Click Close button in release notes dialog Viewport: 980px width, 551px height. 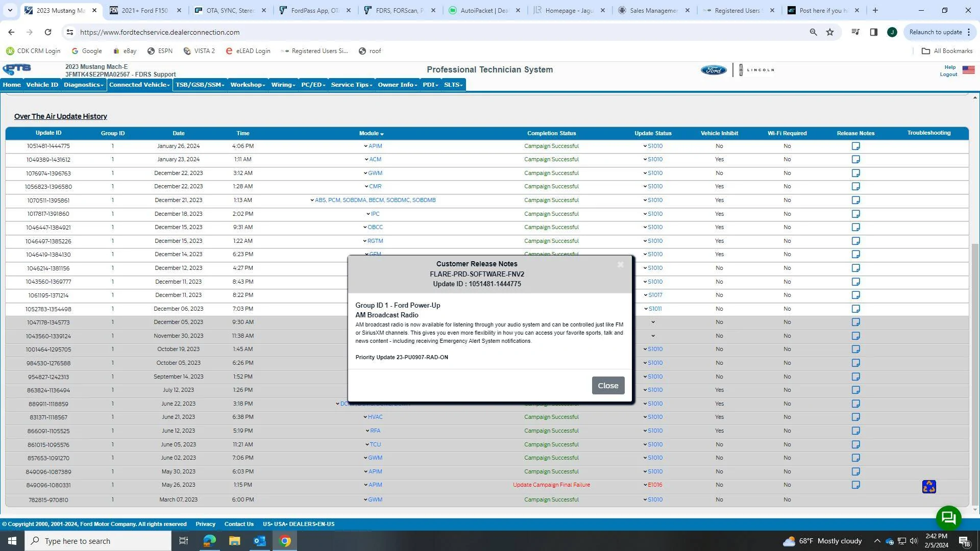pos(608,386)
